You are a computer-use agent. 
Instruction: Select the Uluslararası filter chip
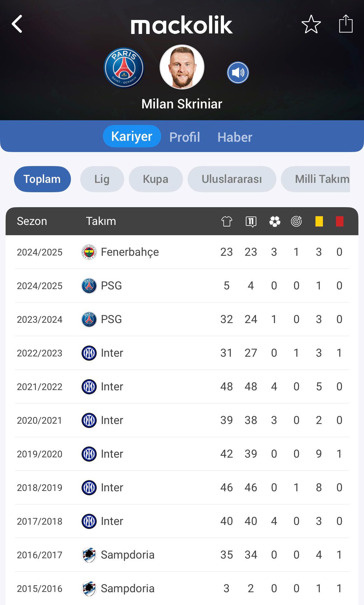point(232,179)
